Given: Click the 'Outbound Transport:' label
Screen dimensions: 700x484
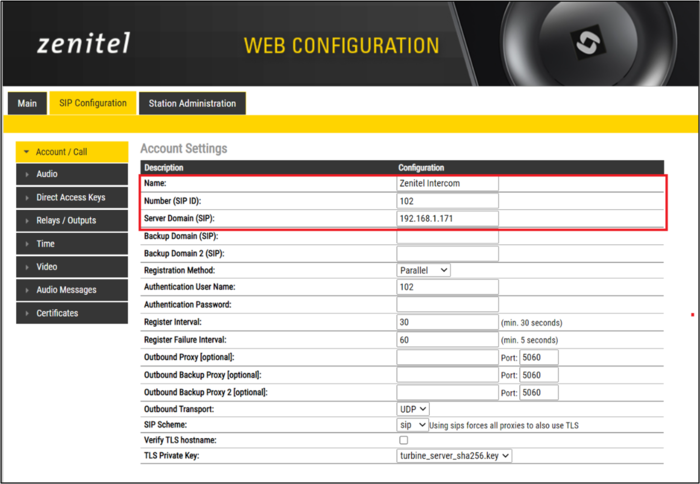Looking at the screenshot, I should click(179, 409).
